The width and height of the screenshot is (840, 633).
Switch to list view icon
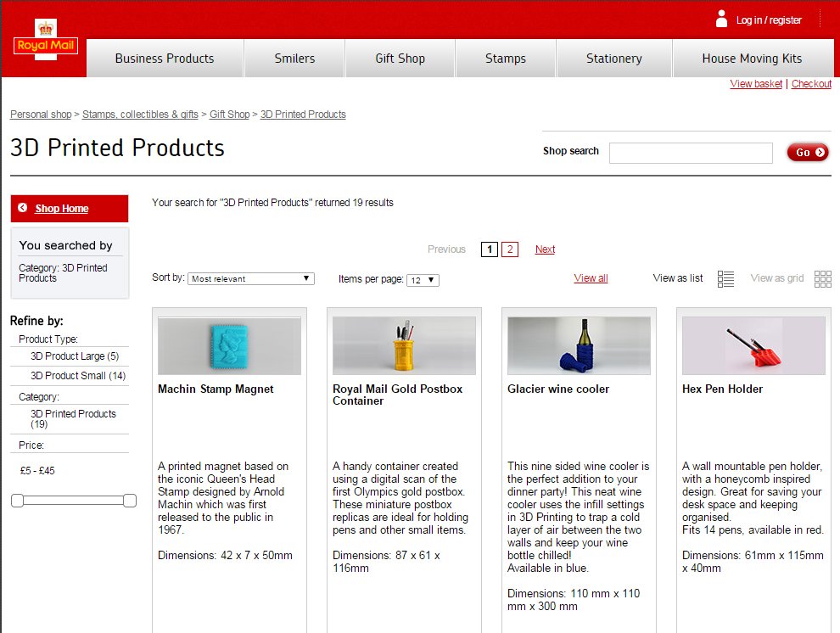pos(725,278)
